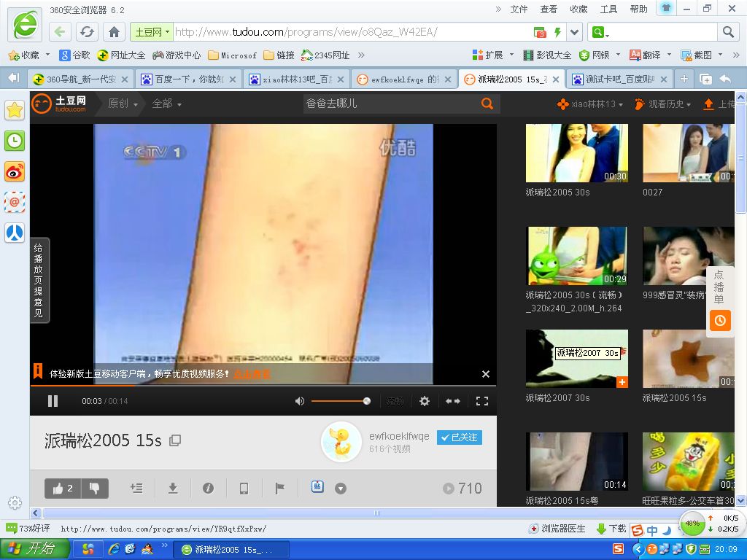Report video with flag icon
This screenshot has width=747, height=560.
click(280, 488)
